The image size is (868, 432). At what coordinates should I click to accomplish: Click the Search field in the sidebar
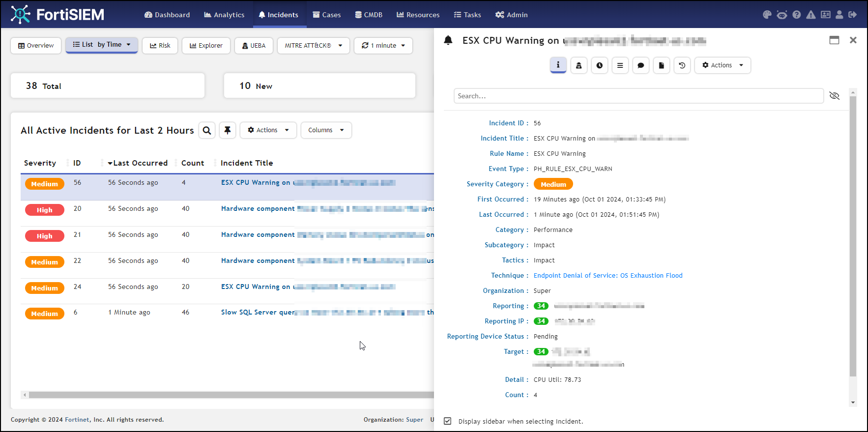638,96
